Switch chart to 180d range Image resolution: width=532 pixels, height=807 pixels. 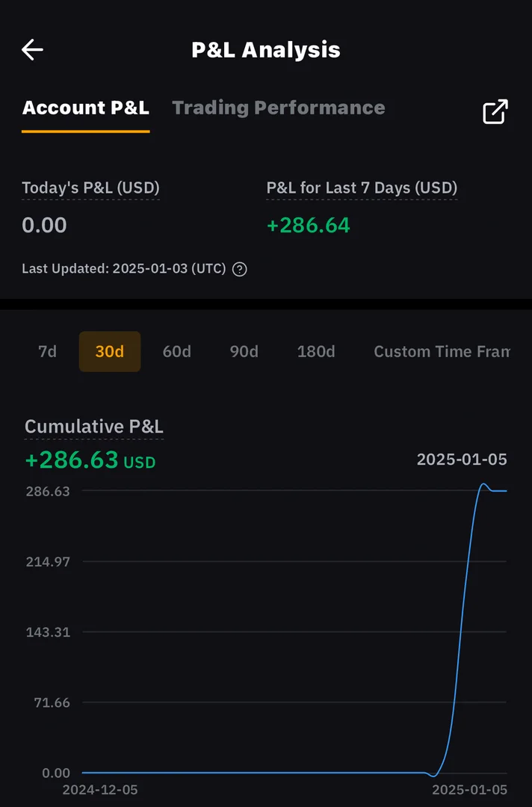point(315,351)
